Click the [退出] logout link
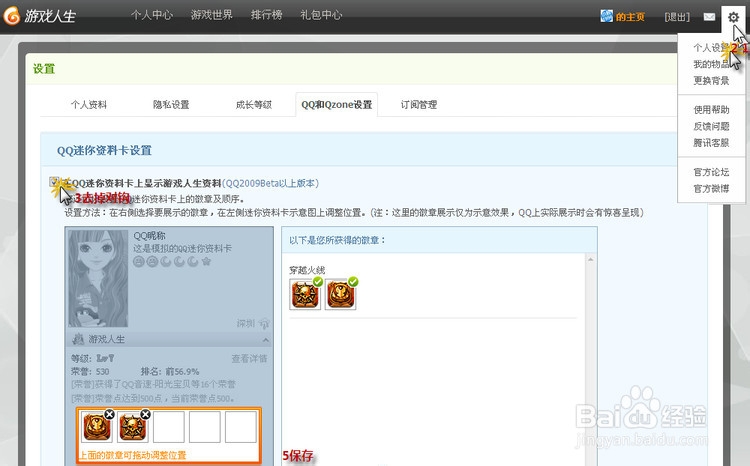Image resolution: width=750 pixels, height=466 pixels. 677,17
